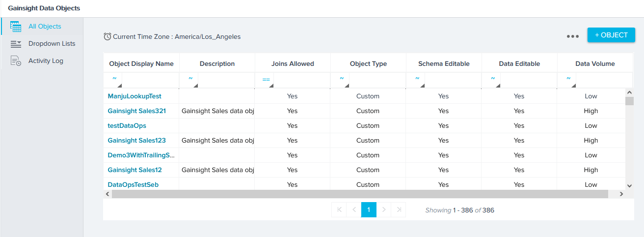Click the vertical scrollbar up arrow
This screenshot has width=644, height=237.
tap(629, 92)
